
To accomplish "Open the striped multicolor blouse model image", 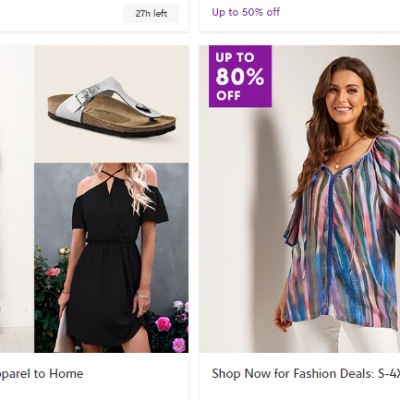I will tap(300, 199).
